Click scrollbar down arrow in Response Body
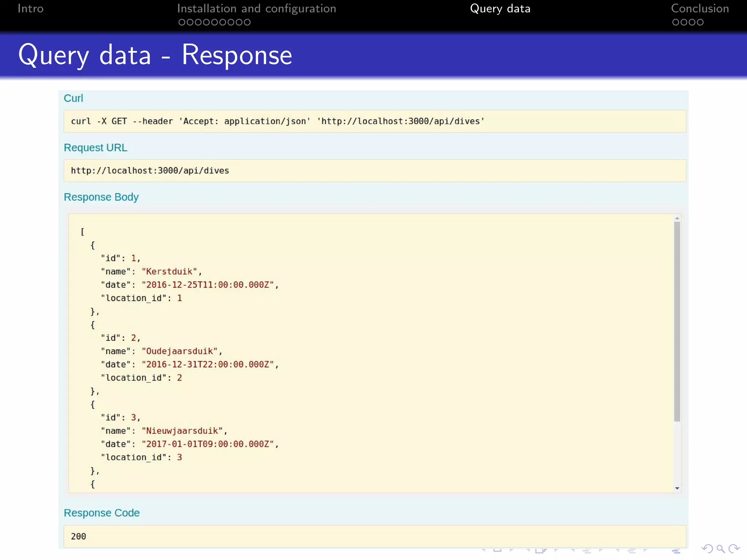 (677, 488)
